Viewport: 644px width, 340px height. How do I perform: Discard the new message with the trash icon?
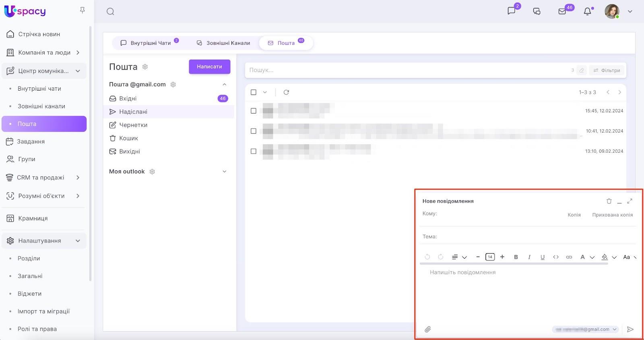(x=609, y=201)
